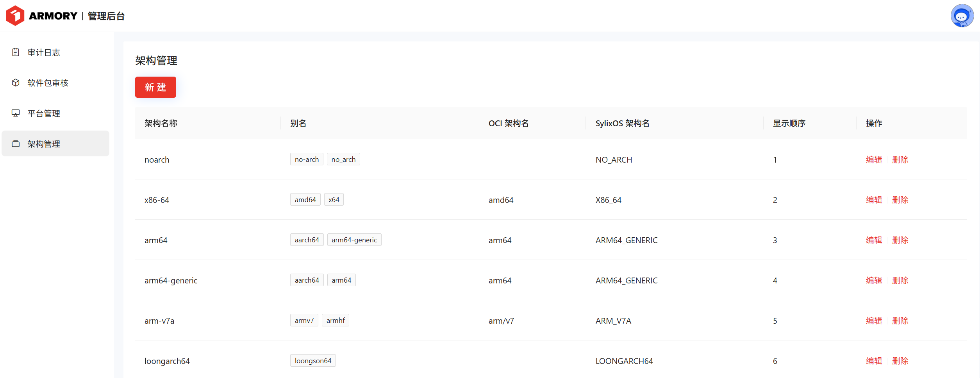980x378 pixels.
Task: Open the user avatar in header
Action: (x=962, y=16)
